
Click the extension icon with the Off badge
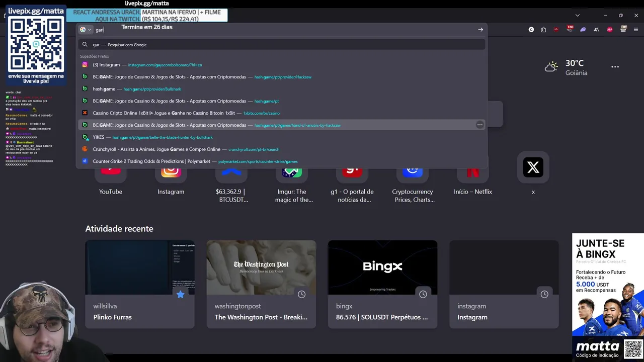pos(623,29)
